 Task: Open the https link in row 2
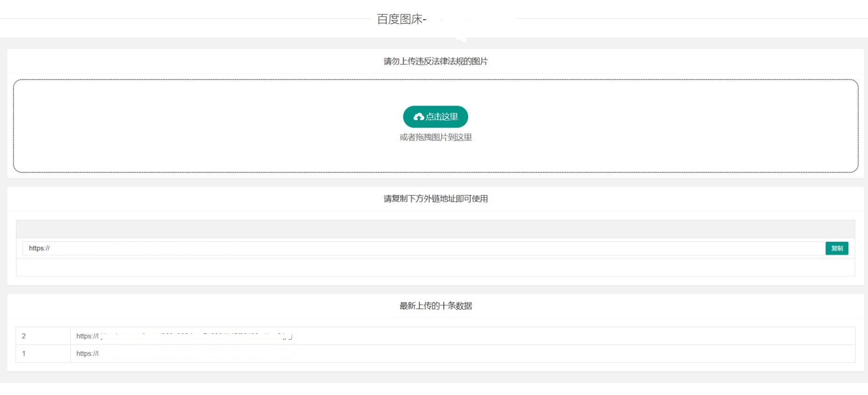click(x=185, y=336)
